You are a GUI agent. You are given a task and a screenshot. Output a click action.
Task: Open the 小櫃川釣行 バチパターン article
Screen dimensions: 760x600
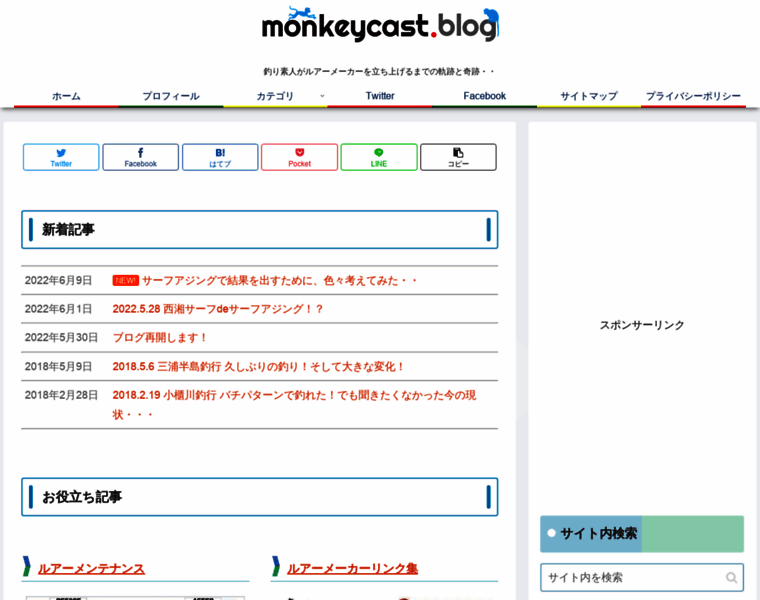pos(294,405)
